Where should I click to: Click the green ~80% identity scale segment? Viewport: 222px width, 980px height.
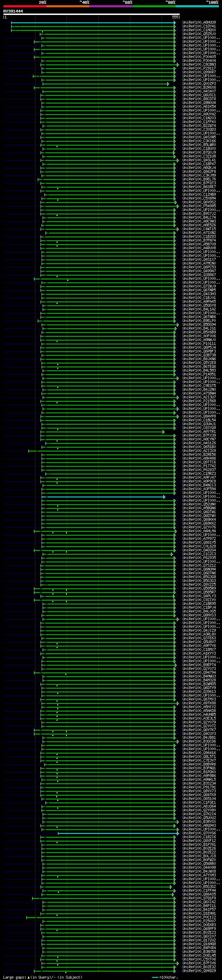pos(154,7)
